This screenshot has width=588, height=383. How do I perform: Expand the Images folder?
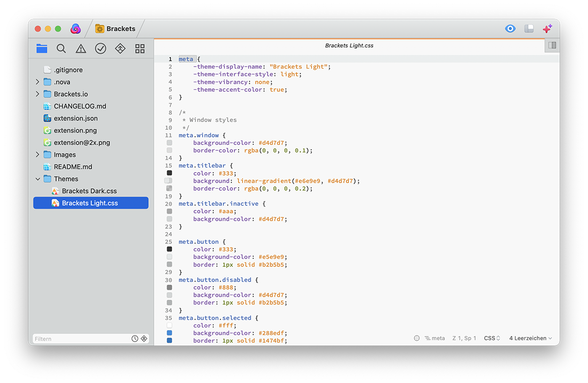[x=37, y=154]
